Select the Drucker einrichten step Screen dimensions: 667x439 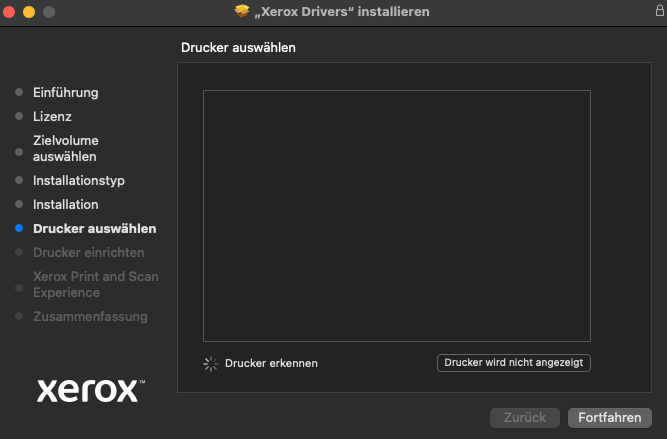(88, 252)
